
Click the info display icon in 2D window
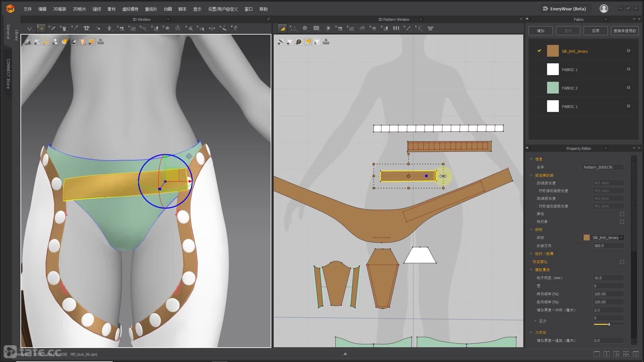pyautogui.click(x=299, y=42)
